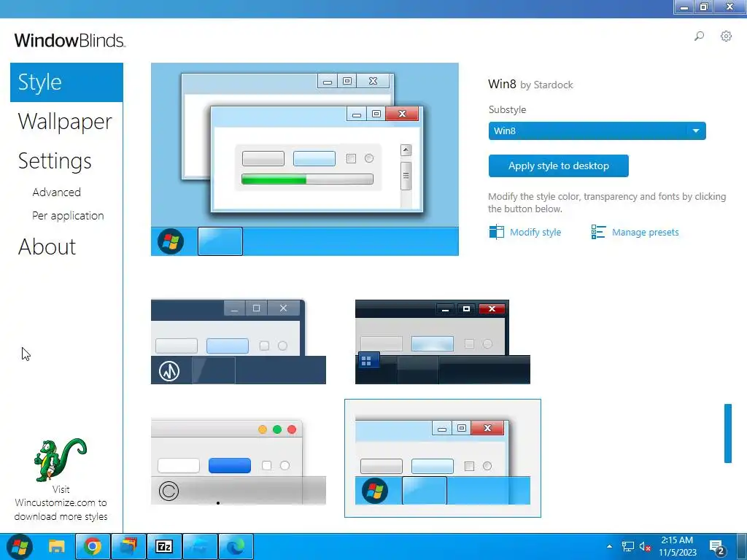Screen dimensions: 747x560
Task: Open the Substyle Win8 dropdown
Action: pos(597,131)
